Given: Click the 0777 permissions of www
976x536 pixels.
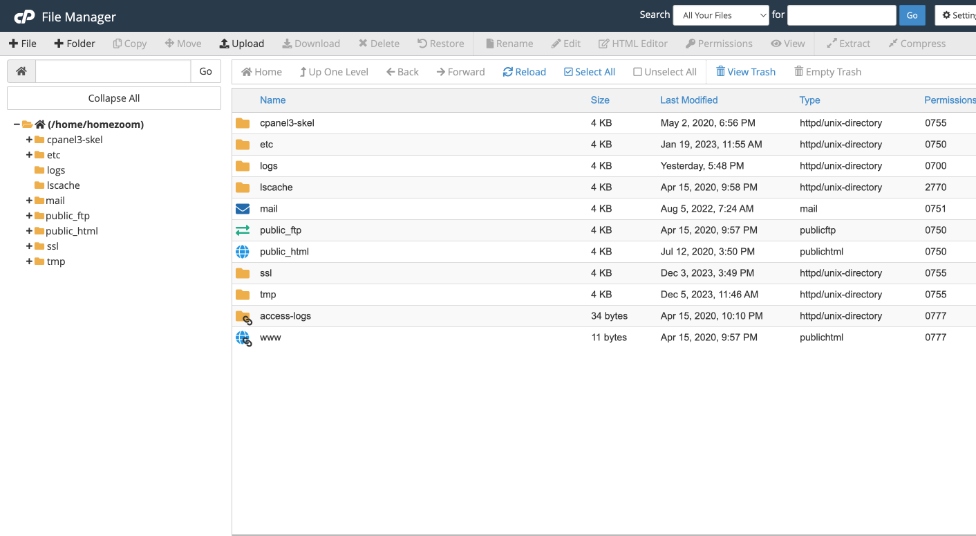Looking at the screenshot, I should [x=936, y=337].
